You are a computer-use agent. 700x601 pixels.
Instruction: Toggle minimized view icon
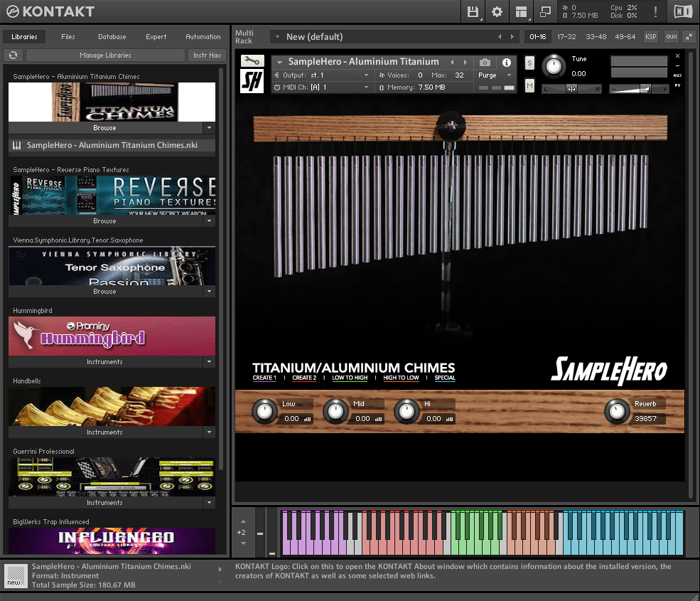pyautogui.click(x=545, y=11)
